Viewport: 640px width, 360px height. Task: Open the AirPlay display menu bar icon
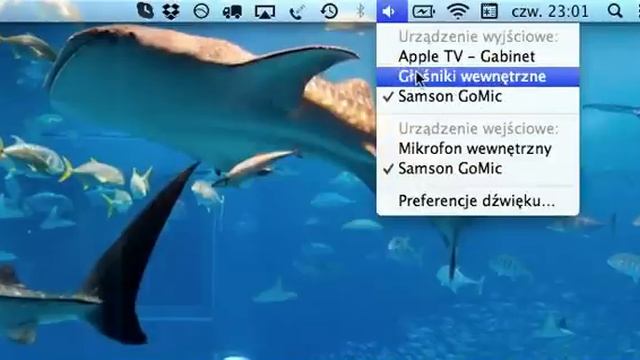pos(265,12)
